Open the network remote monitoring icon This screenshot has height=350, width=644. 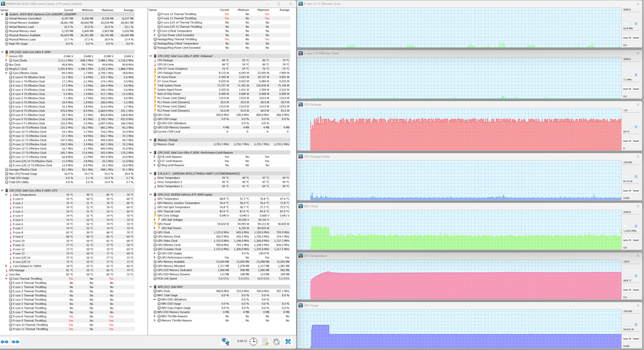point(226,341)
